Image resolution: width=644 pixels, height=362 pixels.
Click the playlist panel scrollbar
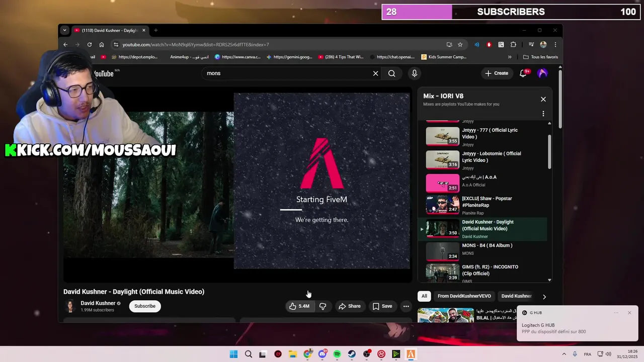point(549,152)
